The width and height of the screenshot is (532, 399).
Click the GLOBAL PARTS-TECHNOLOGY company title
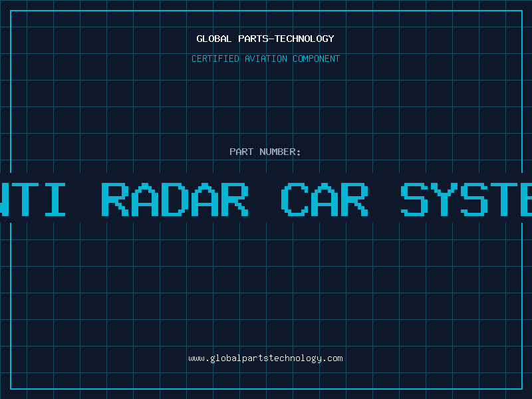265,39
